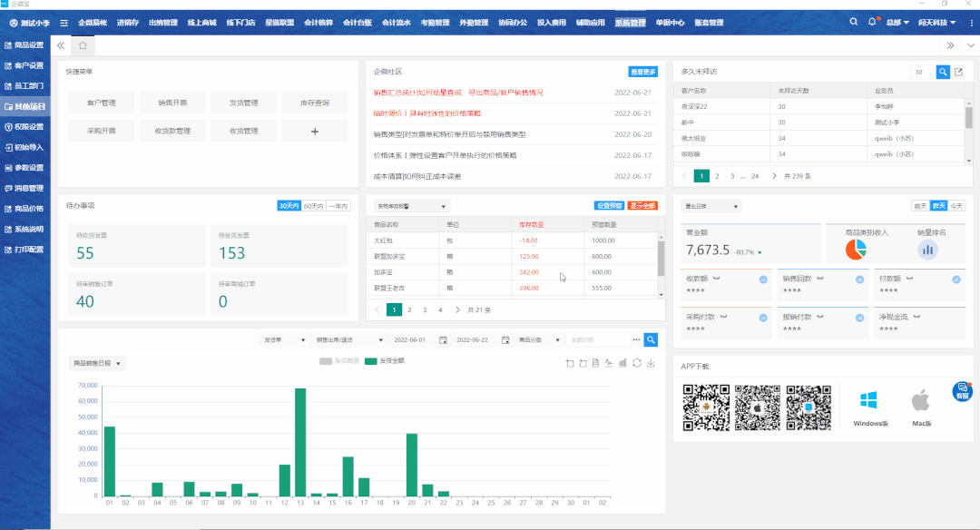980x530 pixels.
Task: Switch revenue view to 今天
Action: tap(956, 206)
